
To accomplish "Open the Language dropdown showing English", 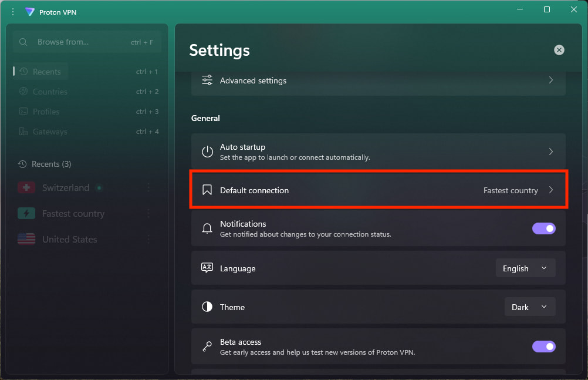I will coord(525,268).
